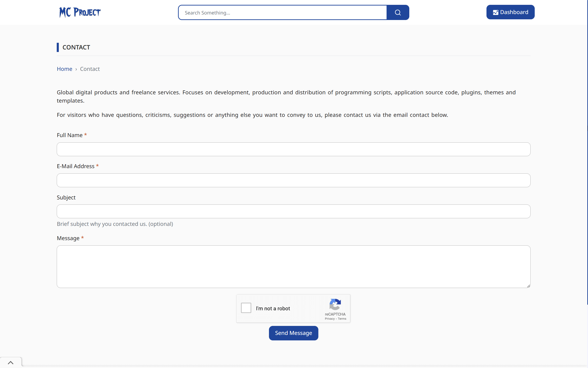Click into the Message textarea
Viewport: 588px width, 368px height.
click(294, 267)
